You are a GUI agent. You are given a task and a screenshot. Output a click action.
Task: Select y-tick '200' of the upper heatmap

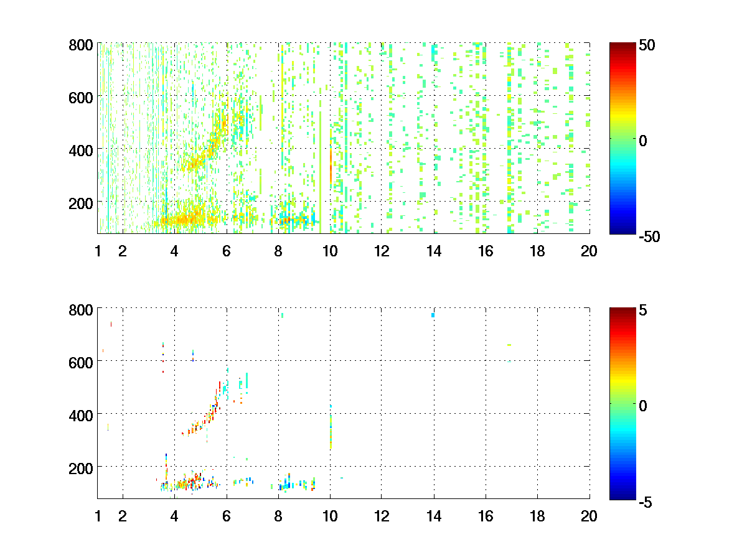click(81, 202)
